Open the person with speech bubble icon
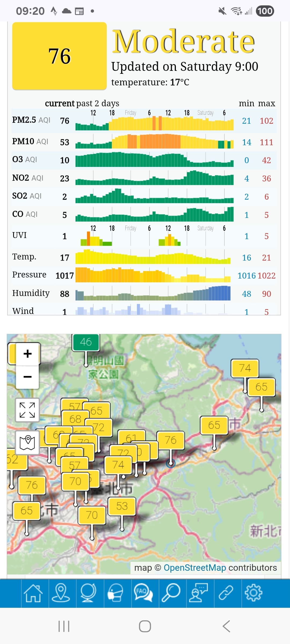Screen dimensions: 290x644 (198, 593)
